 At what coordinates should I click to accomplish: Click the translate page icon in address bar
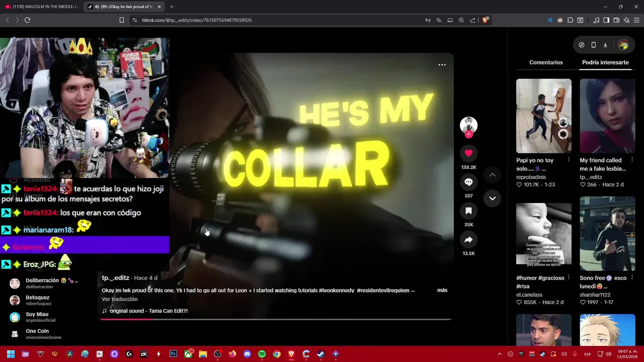(x=439, y=20)
